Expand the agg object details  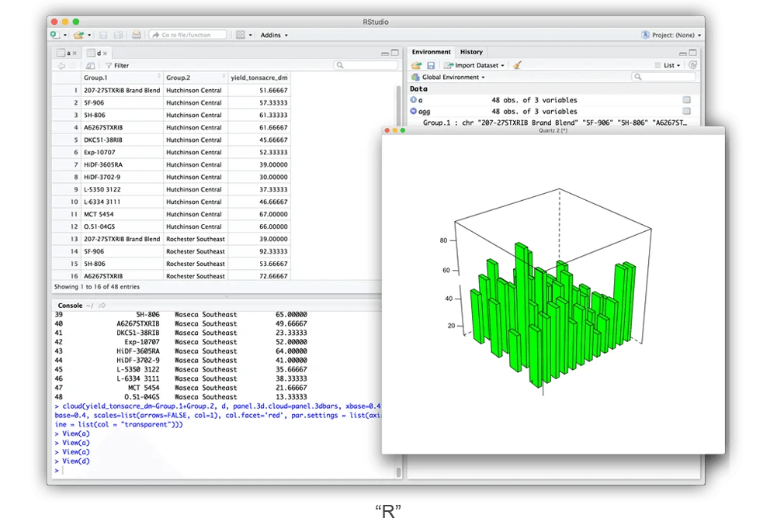pyautogui.click(x=414, y=110)
